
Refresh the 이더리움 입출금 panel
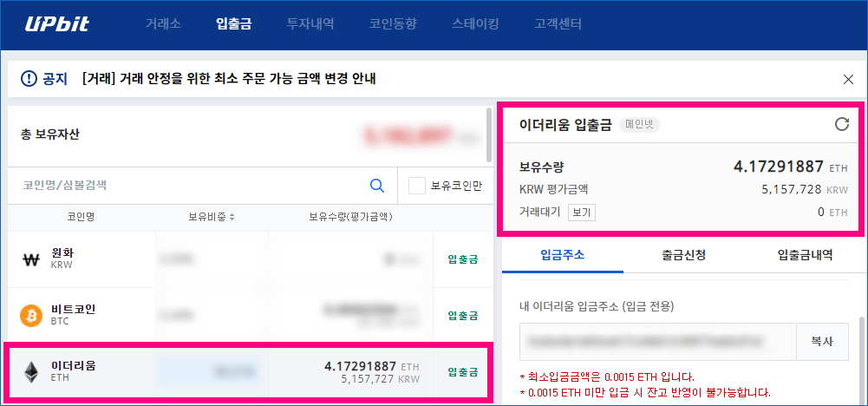click(x=841, y=124)
